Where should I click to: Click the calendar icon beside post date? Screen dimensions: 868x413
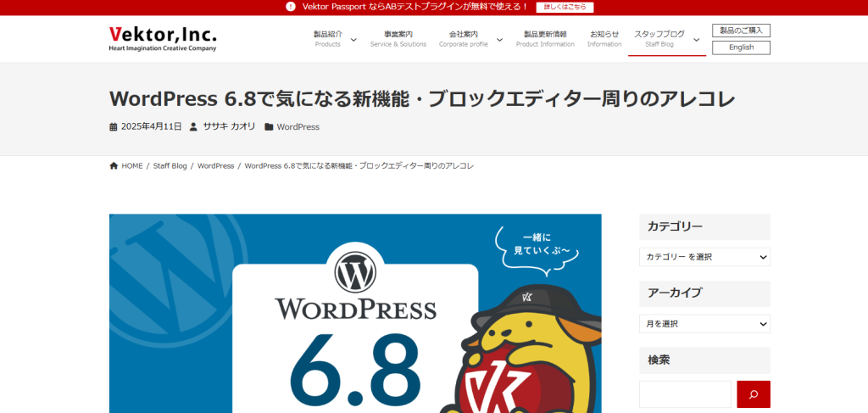[114, 127]
